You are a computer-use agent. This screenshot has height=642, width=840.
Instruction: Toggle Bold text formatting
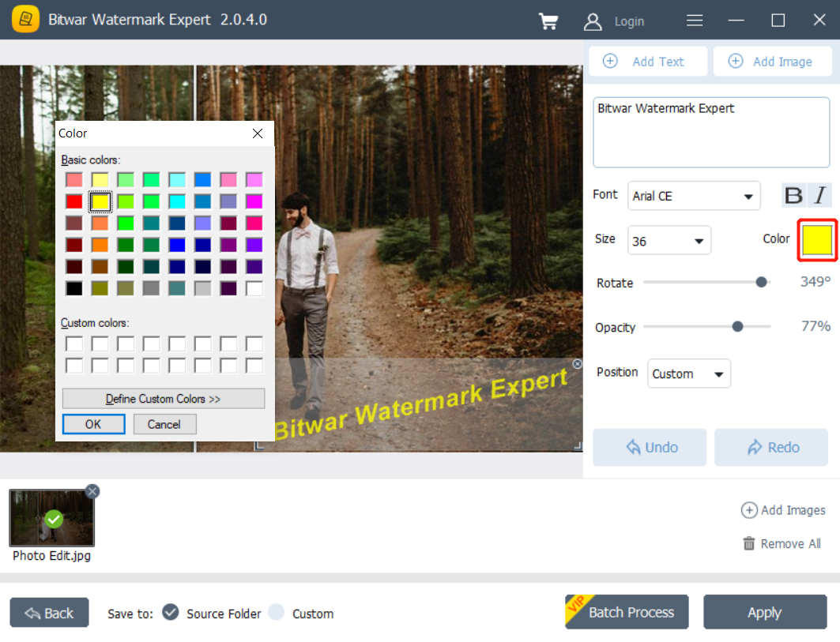pos(793,195)
